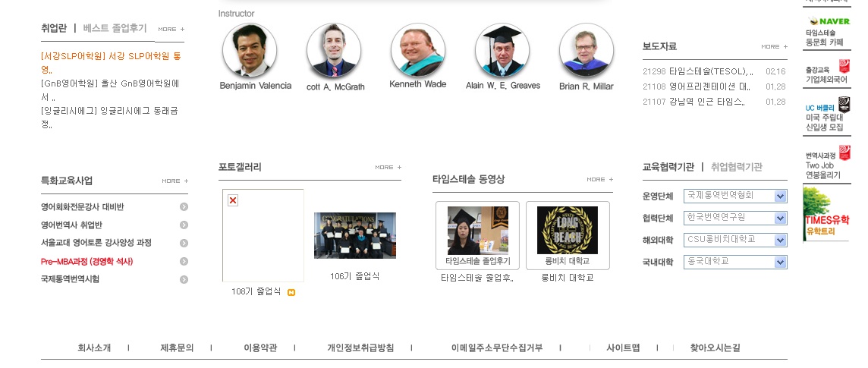Open the 운영단체 dropdown
The image size is (868, 368).
[x=735, y=196]
